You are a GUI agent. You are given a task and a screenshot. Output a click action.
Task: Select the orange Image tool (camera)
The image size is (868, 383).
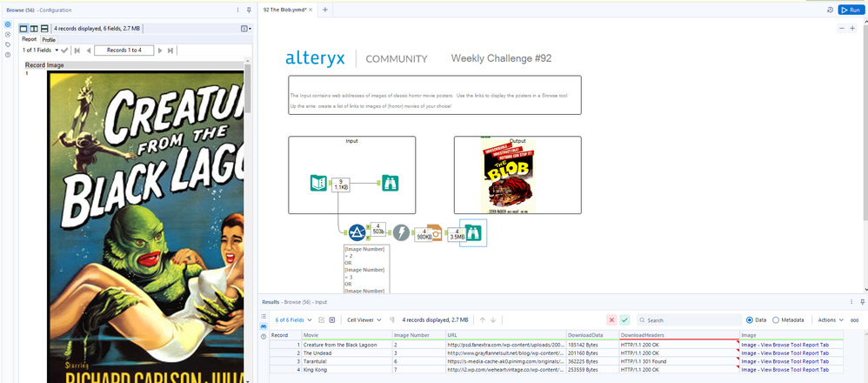point(436,232)
